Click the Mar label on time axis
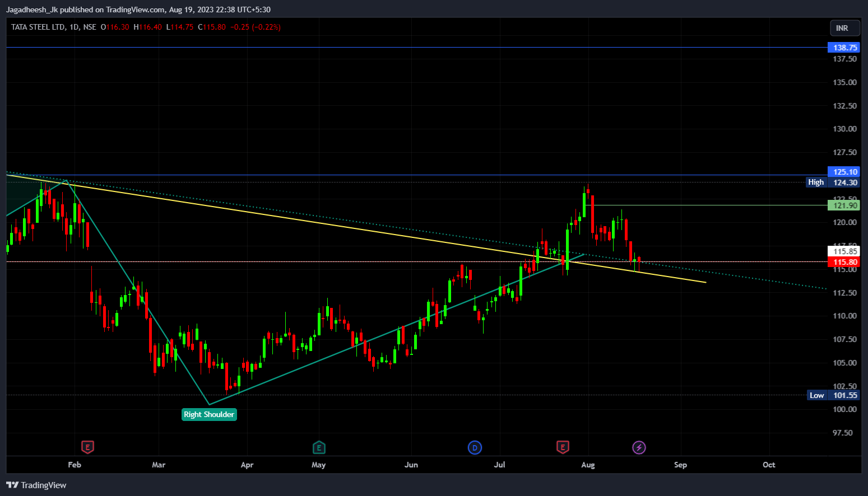Screen dimensions: 868x496 click(x=159, y=465)
